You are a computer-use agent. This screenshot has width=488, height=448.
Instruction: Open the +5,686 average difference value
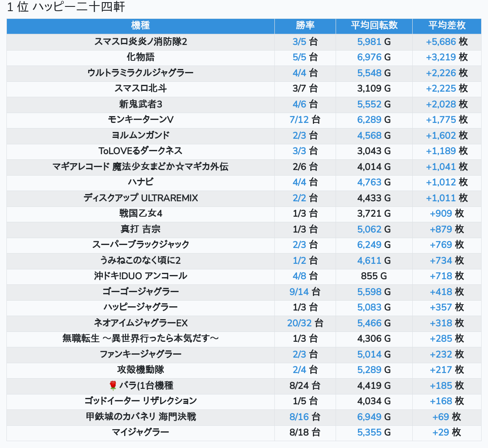point(441,42)
